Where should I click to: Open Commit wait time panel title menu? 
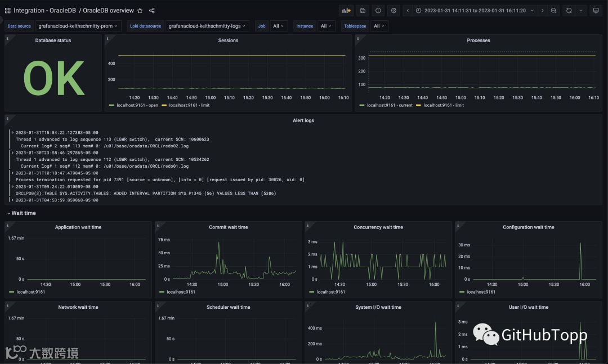(228, 227)
